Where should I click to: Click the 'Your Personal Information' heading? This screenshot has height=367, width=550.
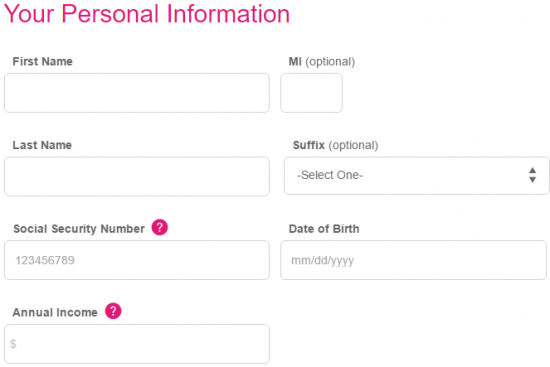pos(147,14)
